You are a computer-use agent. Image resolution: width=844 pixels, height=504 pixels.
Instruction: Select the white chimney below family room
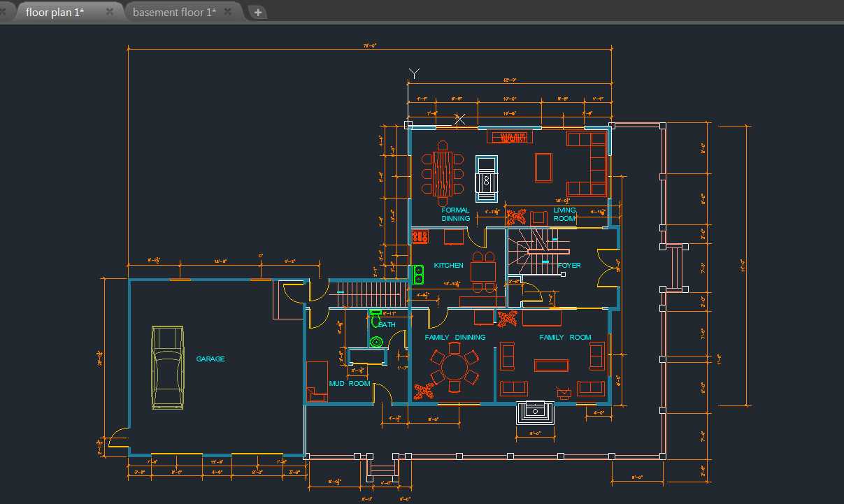click(536, 413)
